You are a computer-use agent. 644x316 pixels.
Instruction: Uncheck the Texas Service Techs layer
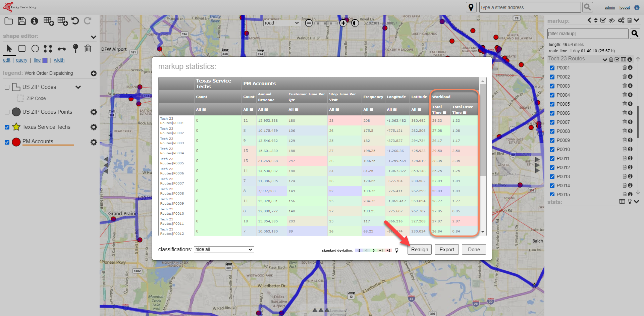7,127
